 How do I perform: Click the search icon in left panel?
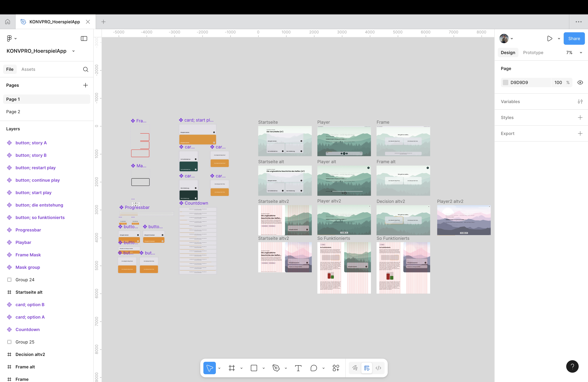[86, 69]
